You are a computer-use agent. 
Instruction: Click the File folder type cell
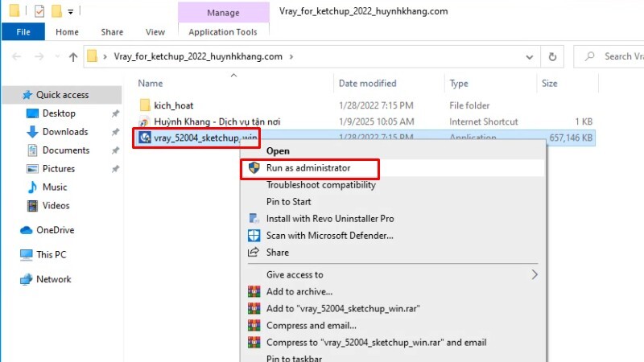point(469,105)
